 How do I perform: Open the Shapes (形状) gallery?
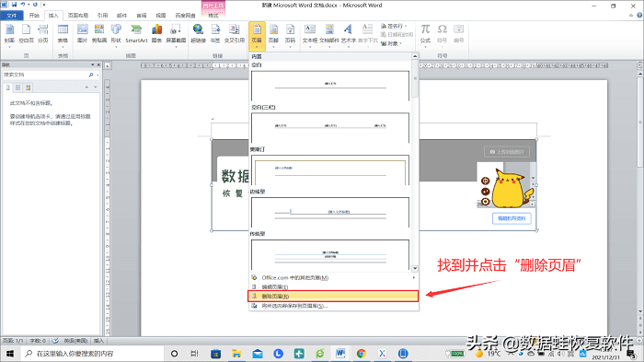pos(116,34)
